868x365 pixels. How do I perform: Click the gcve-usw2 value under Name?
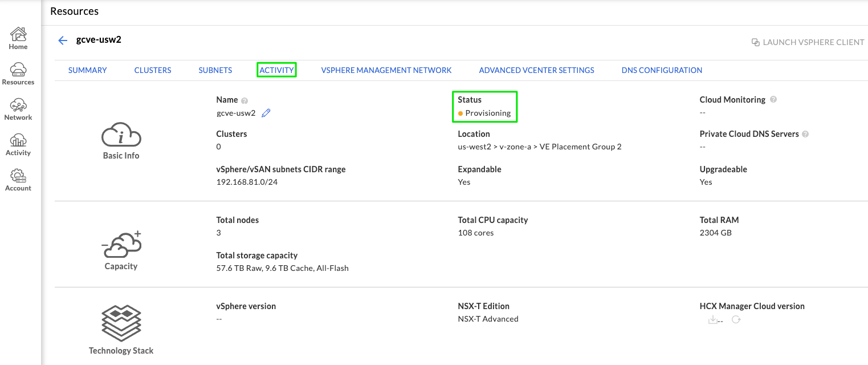[x=236, y=113]
